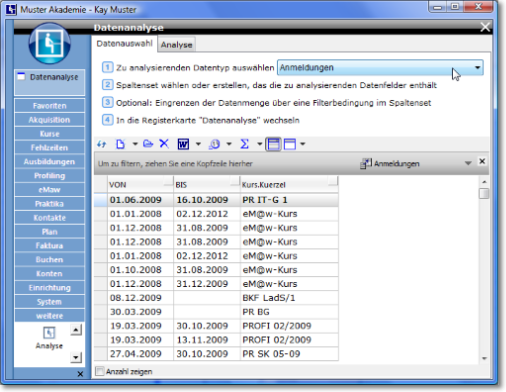This screenshot has height=392, width=506.
Task: Click the blue X delete toolbar icon
Action: pyautogui.click(x=164, y=144)
